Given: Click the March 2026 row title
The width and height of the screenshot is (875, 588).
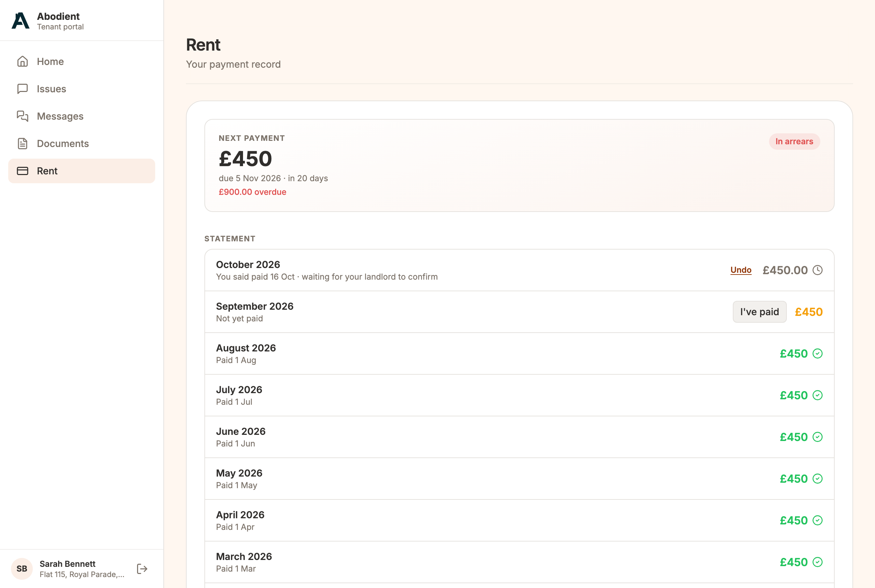Looking at the screenshot, I should [244, 556].
